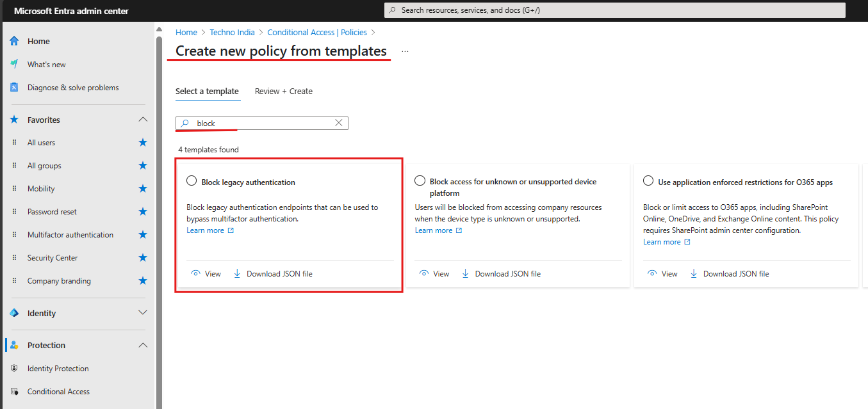Open Multifactor authentication from favorites
This screenshot has height=409, width=868.
70,235
